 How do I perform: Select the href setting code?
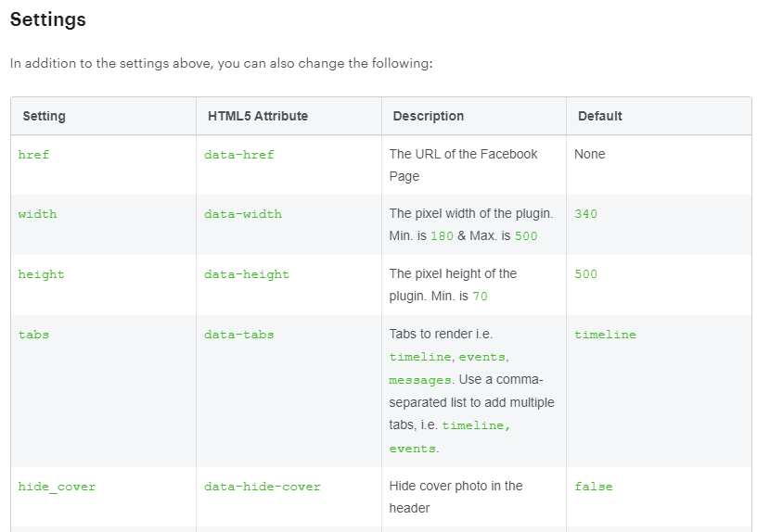pos(33,155)
